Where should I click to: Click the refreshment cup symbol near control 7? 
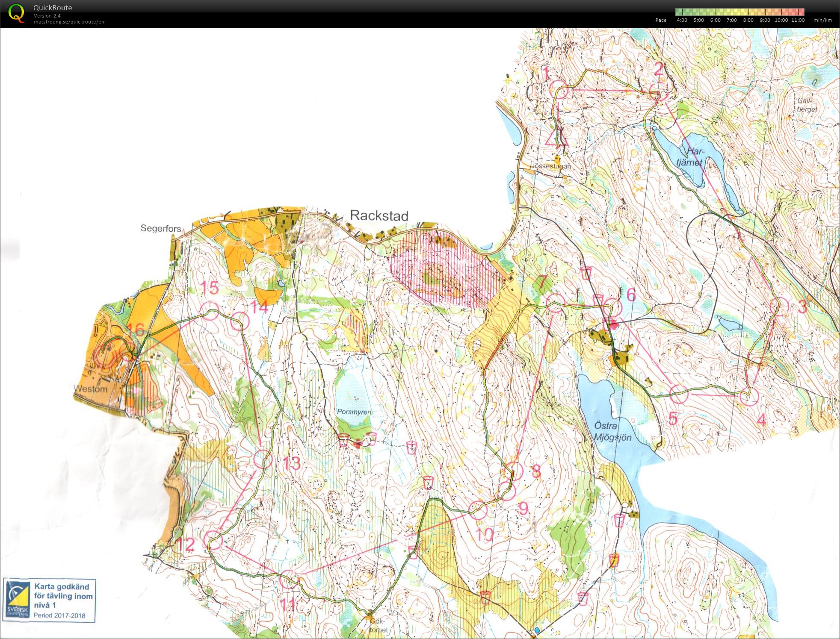click(x=586, y=272)
